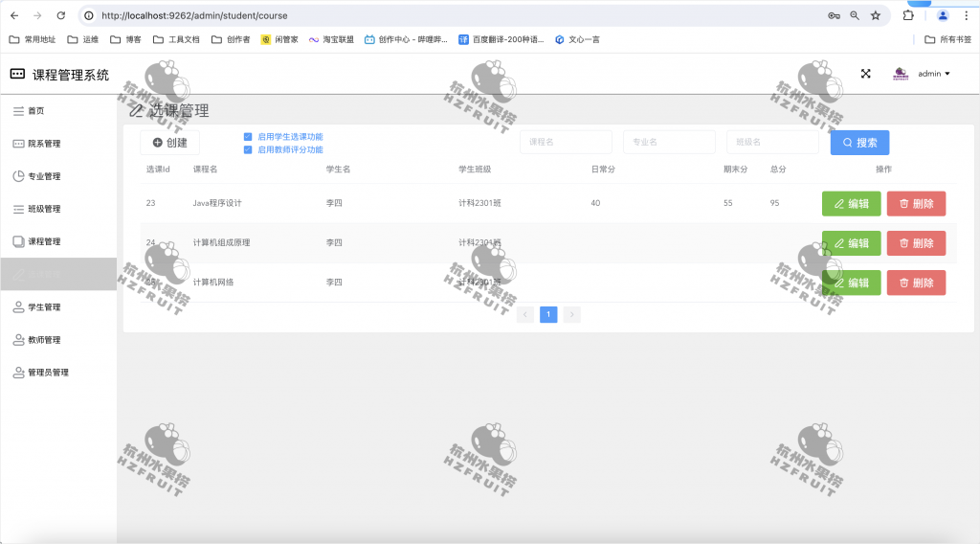Bookmark this page with the star
This screenshot has width=980, height=544.
tap(876, 15)
